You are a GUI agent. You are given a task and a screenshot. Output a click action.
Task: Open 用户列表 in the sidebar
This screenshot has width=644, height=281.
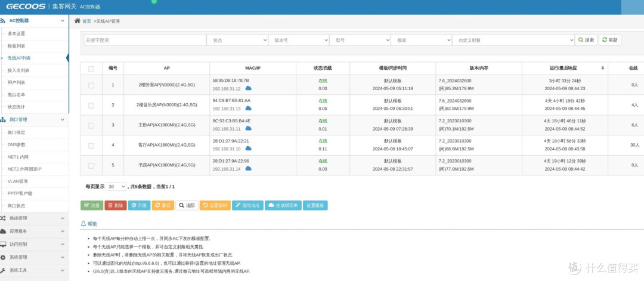pyautogui.click(x=17, y=82)
